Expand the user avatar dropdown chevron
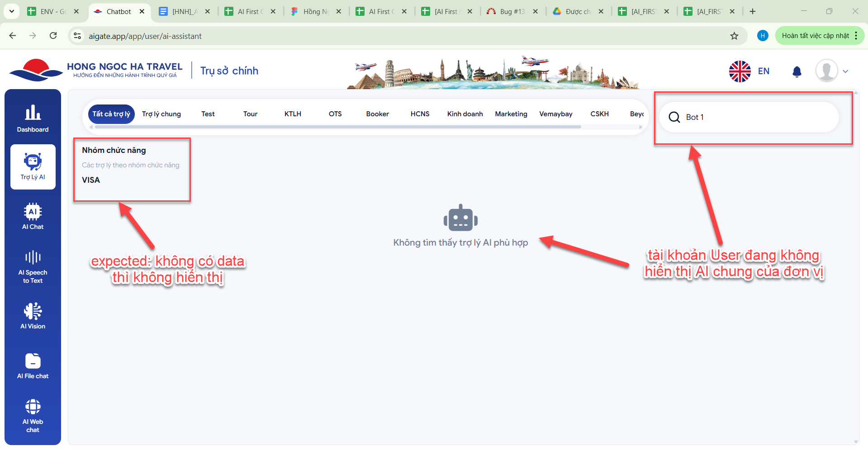868x460 pixels. click(845, 71)
